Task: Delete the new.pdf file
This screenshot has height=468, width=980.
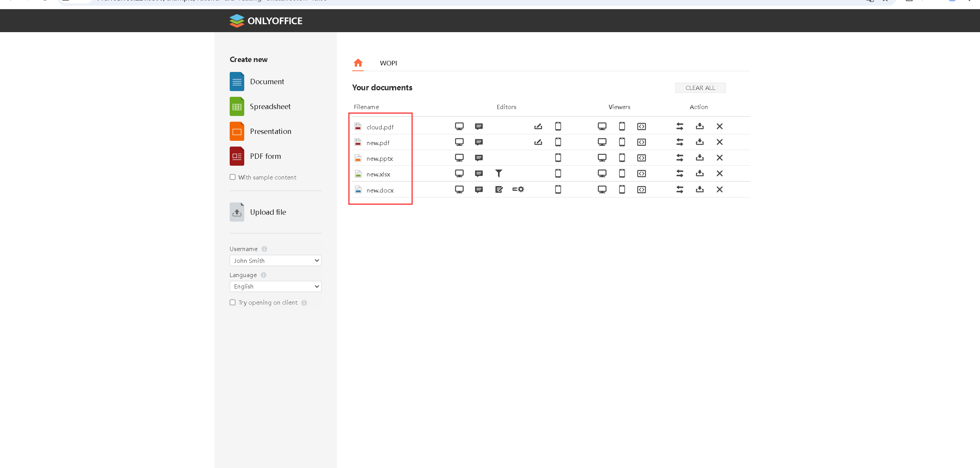Action: (719, 142)
